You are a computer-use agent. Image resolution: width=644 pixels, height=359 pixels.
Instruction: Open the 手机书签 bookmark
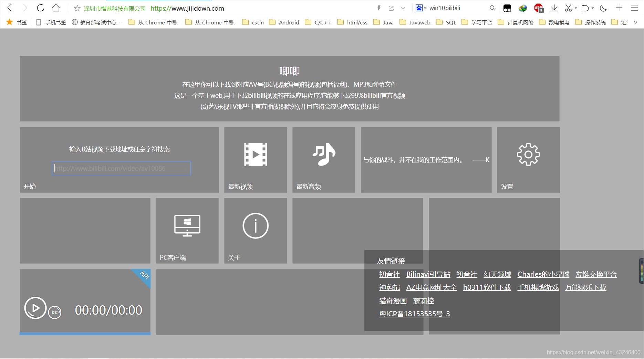(51, 22)
